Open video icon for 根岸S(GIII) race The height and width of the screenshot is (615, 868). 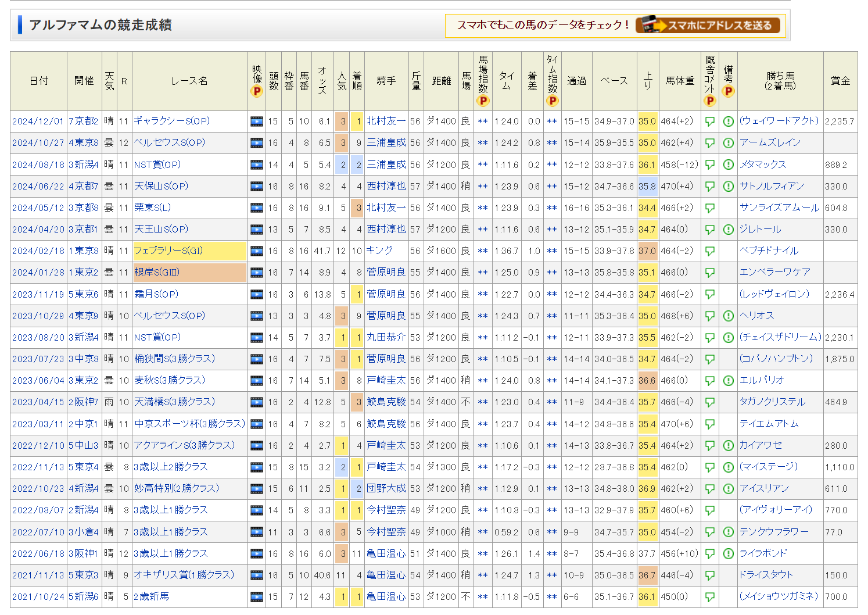[256, 273]
